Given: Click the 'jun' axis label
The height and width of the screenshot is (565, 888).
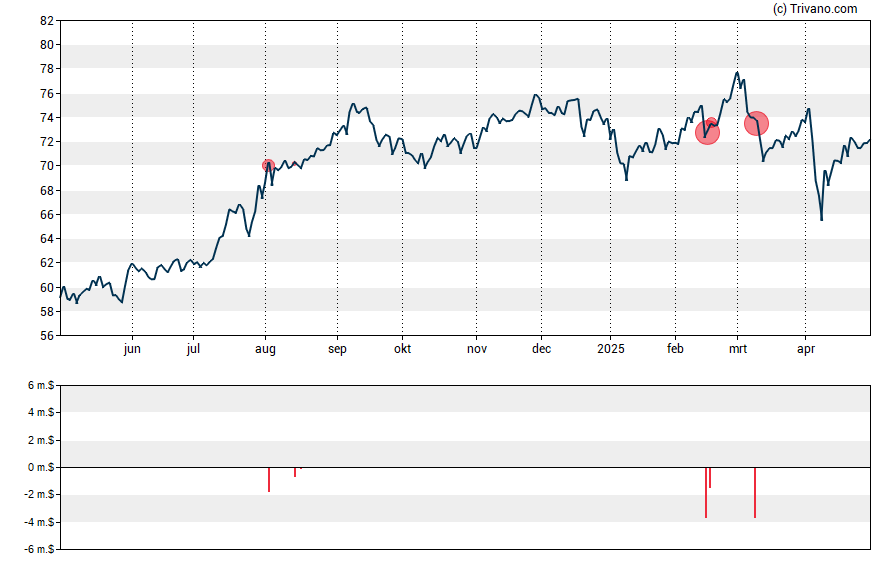Looking at the screenshot, I should click(x=132, y=349).
